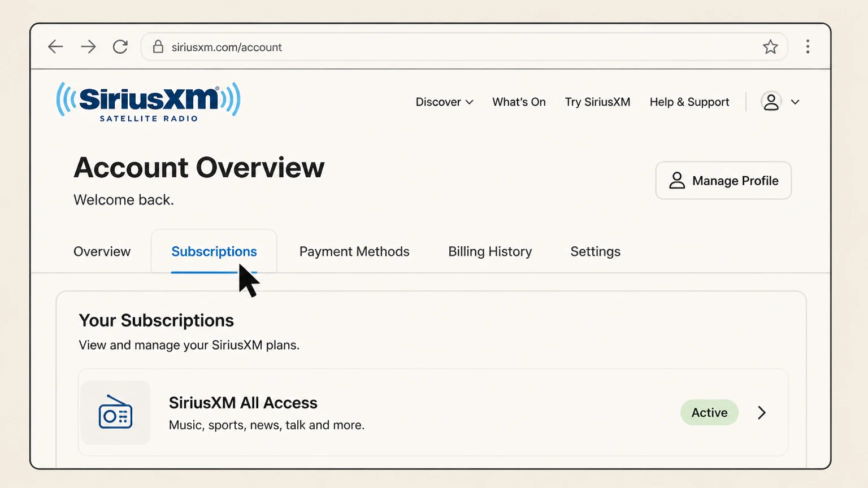Go to Help & Support

[x=689, y=102]
